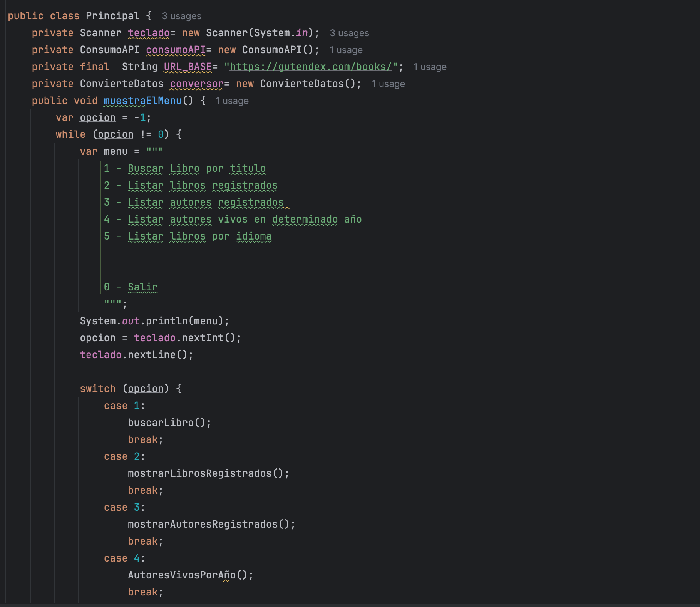Click the 'case 3:' label
Viewport: 700px width, 607px height.
coord(124,507)
